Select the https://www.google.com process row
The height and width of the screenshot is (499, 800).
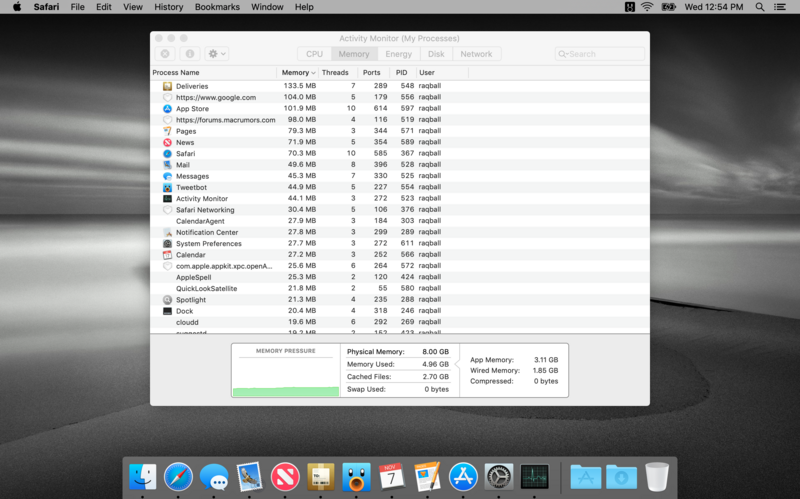(400, 97)
